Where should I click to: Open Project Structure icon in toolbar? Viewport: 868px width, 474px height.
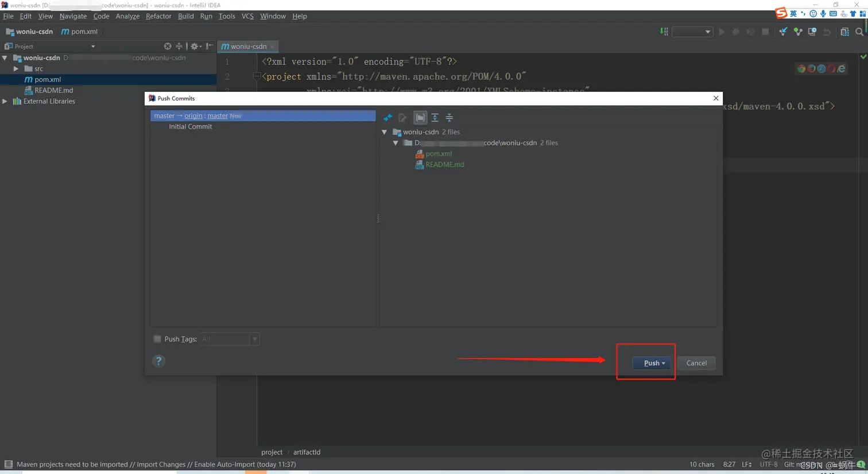coord(844,32)
